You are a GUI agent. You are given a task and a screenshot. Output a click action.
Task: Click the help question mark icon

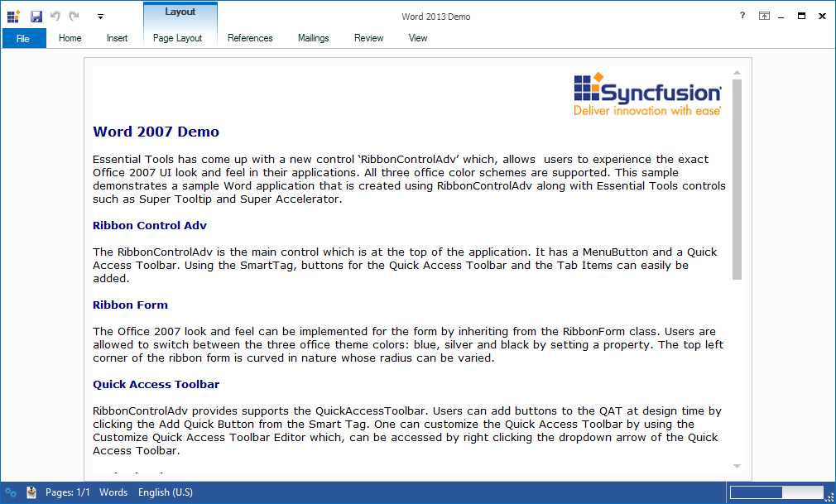pyautogui.click(x=742, y=16)
